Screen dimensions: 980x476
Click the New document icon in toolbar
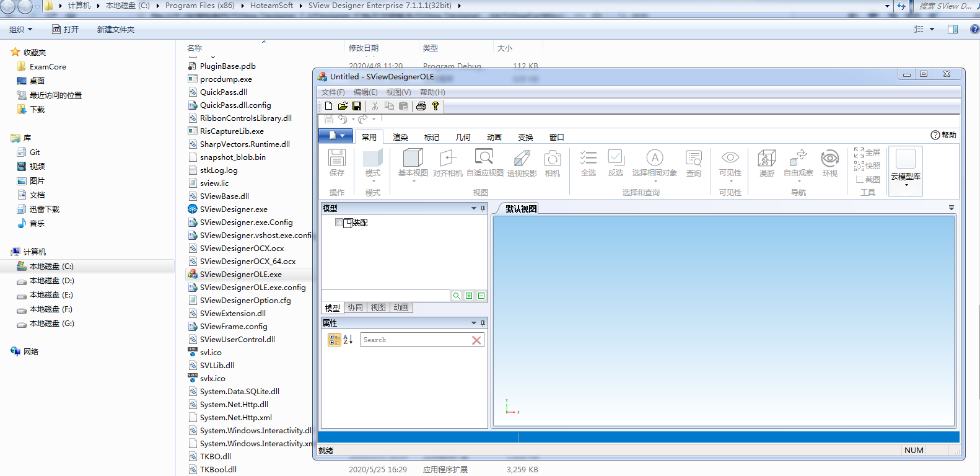(329, 106)
